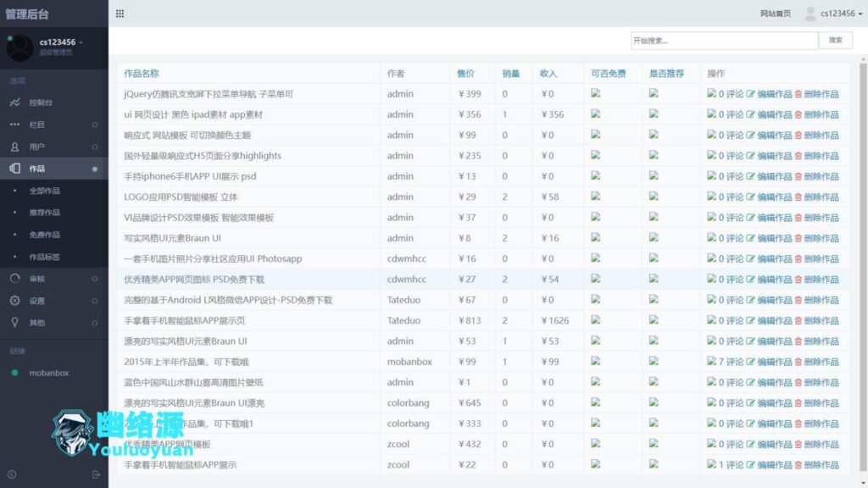868x488 pixels.
Task: Click the cs123456 avatar in the sidebar
Action: [x=20, y=47]
